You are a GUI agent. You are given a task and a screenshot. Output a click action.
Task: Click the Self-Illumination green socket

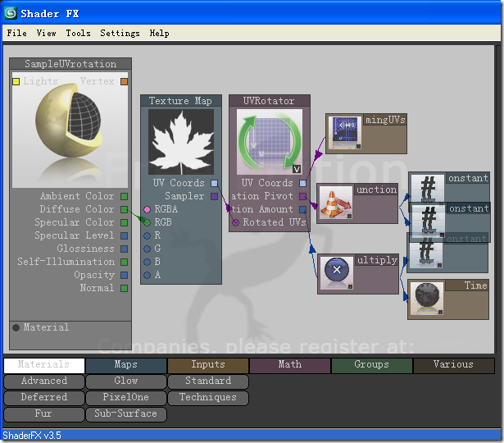124,262
